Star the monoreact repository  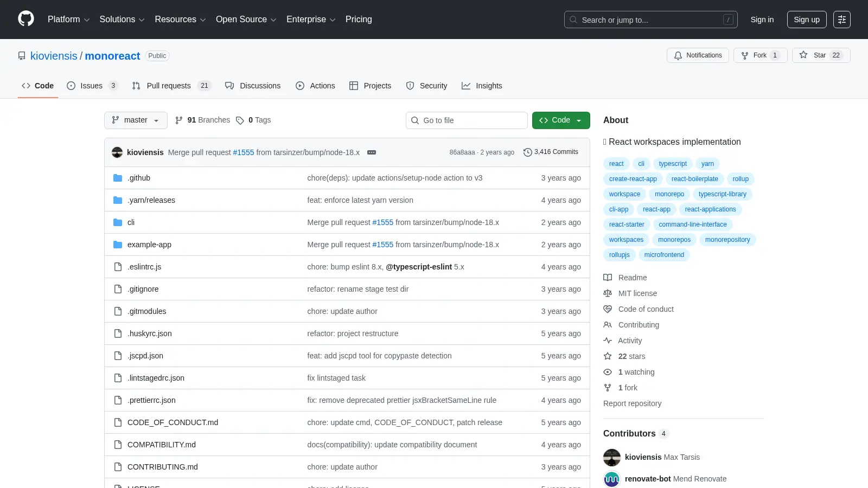[821, 55]
